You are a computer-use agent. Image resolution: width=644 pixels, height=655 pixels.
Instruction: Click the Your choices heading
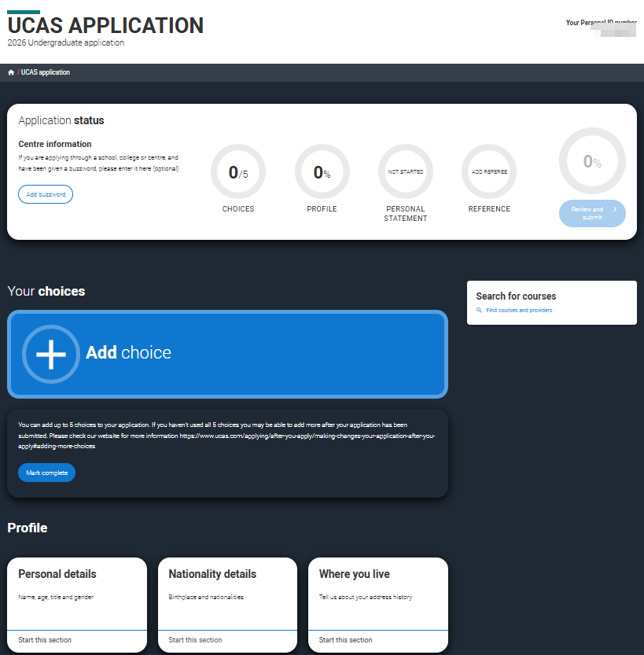click(x=46, y=291)
